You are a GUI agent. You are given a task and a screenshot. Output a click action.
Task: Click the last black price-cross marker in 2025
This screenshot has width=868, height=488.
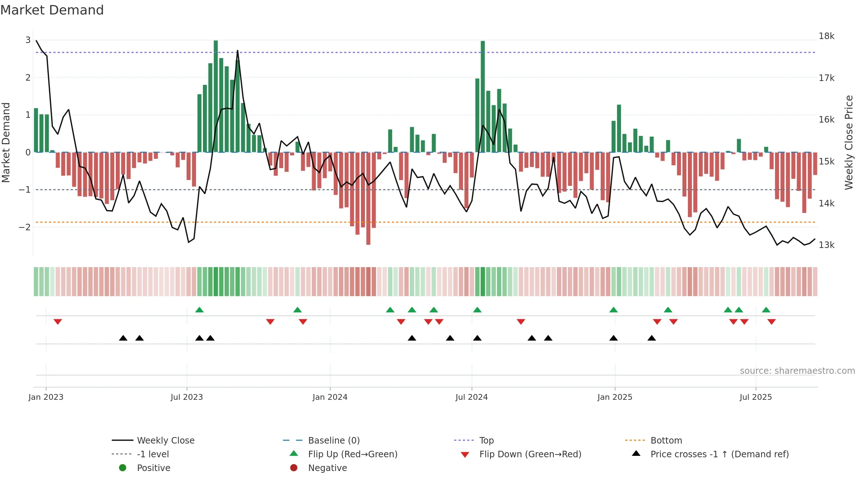652,338
